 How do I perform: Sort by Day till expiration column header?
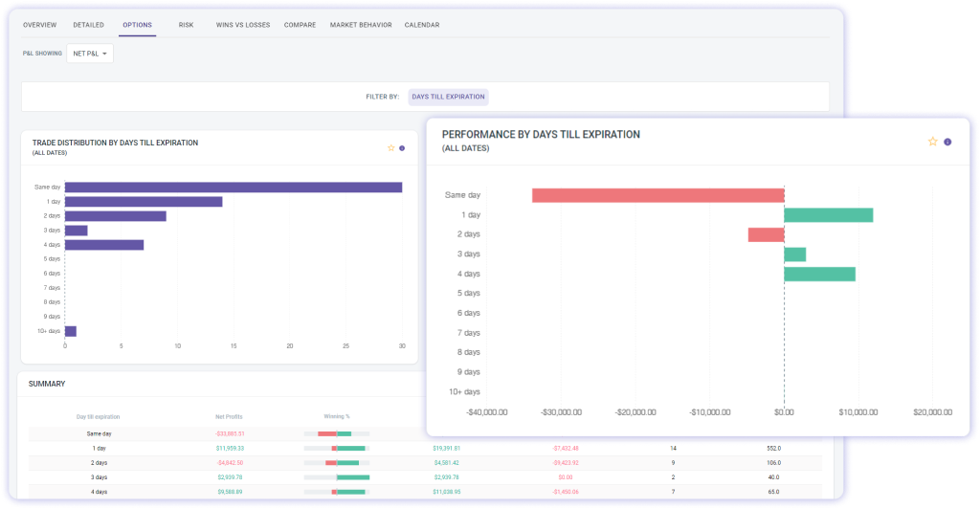(x=98, y=416)
